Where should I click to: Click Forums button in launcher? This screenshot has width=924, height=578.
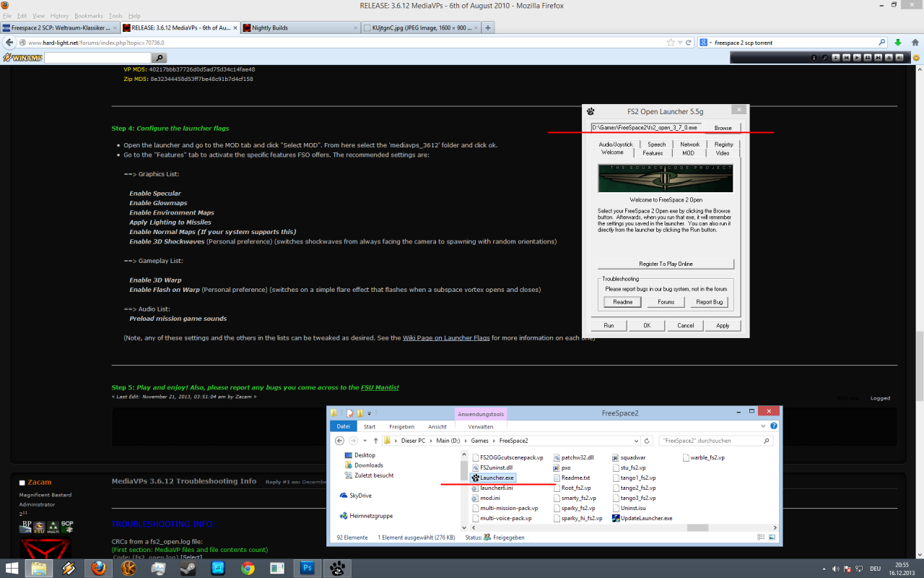click(x=666, y=302)
